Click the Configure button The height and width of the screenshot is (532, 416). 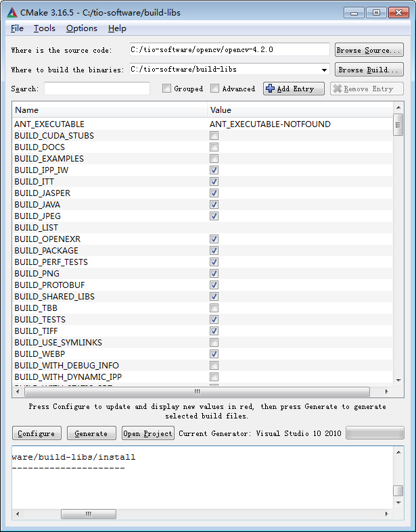pos(37,433)
